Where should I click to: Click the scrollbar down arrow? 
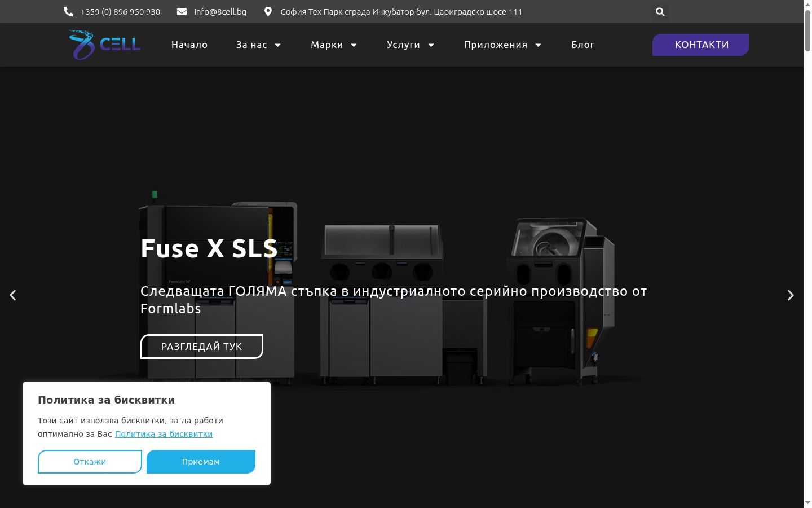[807, 503]
